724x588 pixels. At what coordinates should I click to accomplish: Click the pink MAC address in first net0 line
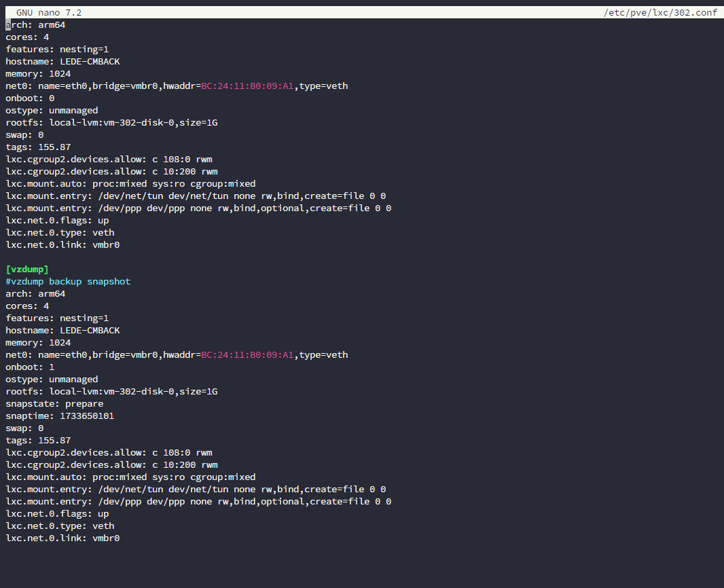247,86
